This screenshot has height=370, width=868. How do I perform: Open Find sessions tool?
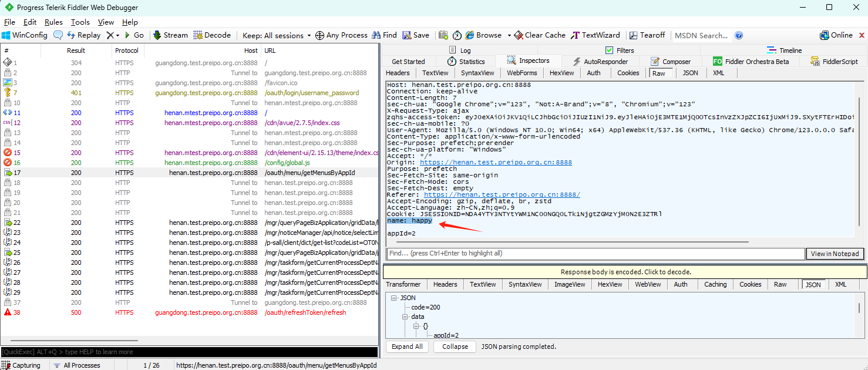[384, 35]
